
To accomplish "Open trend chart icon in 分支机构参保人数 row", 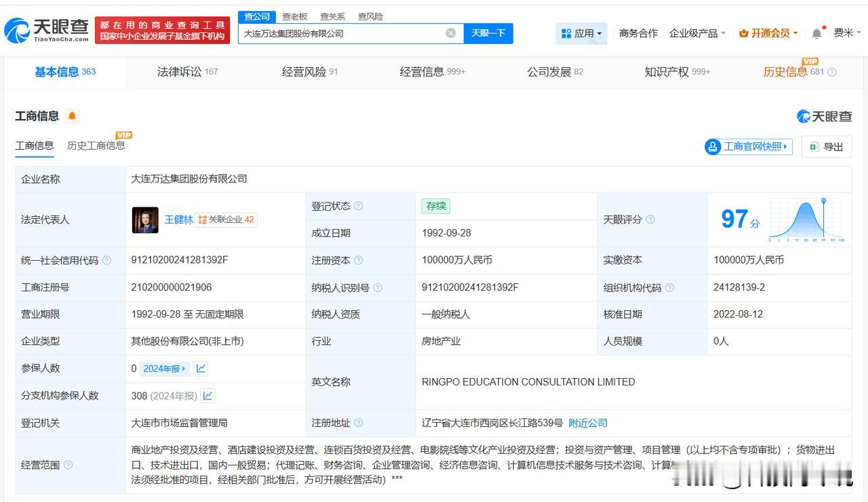I will click(208, 396).
